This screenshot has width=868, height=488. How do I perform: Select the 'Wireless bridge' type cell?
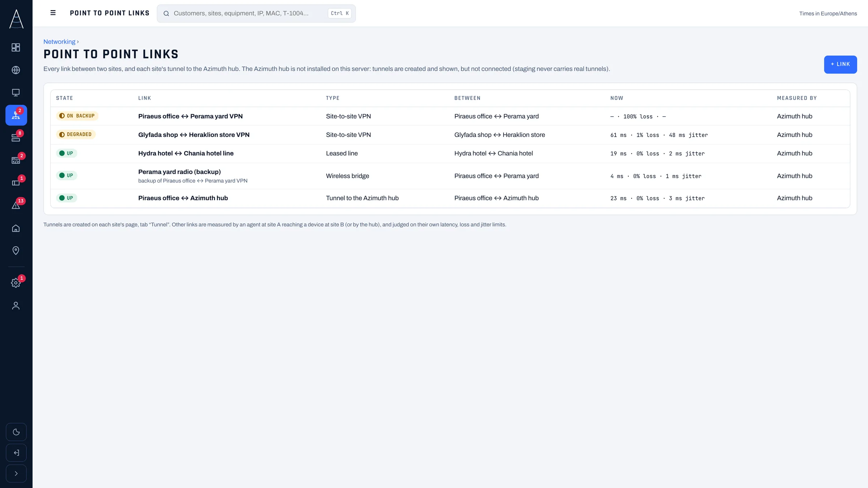348,176
